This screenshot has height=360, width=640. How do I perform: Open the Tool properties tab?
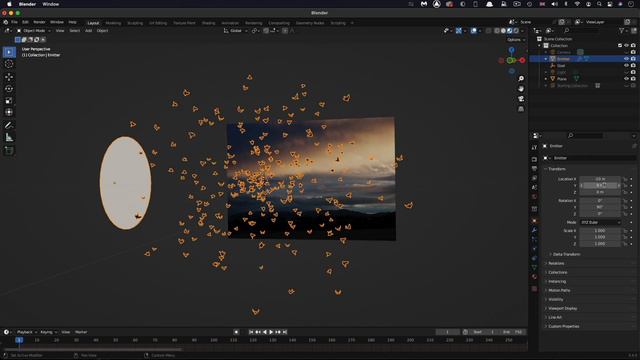click(534, 148)
